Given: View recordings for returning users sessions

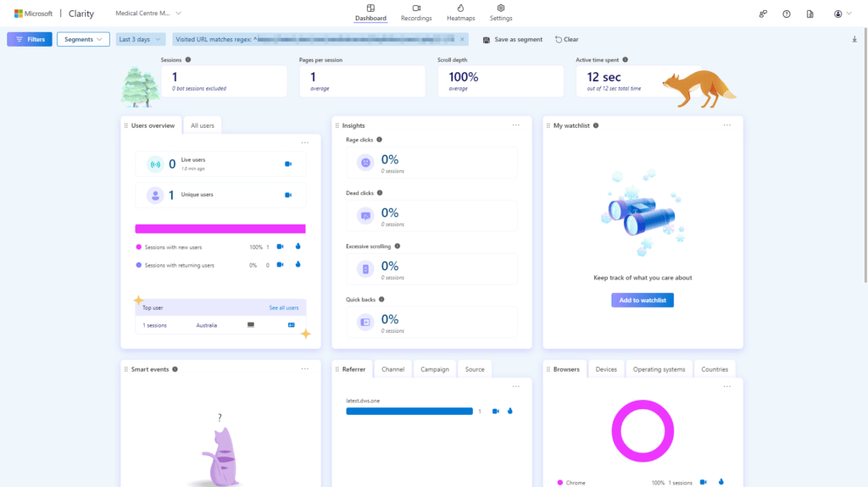Looking at the screenshot, I should click(x=280, y=264).
